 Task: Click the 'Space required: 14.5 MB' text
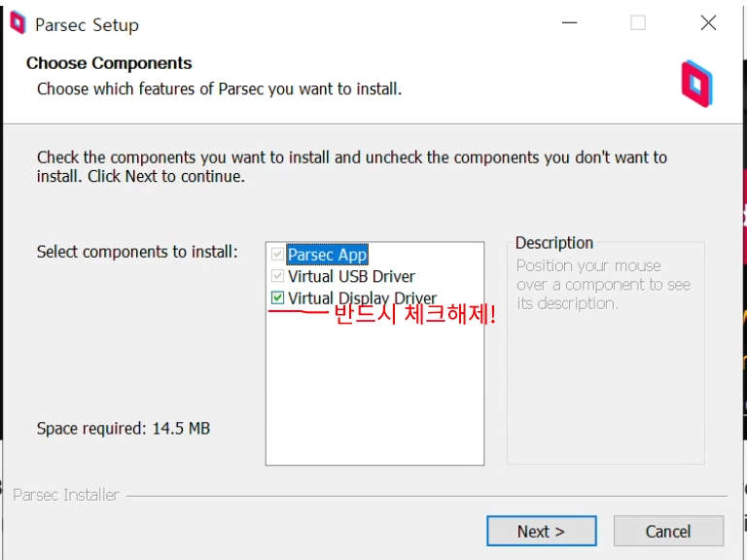(124, 428)
